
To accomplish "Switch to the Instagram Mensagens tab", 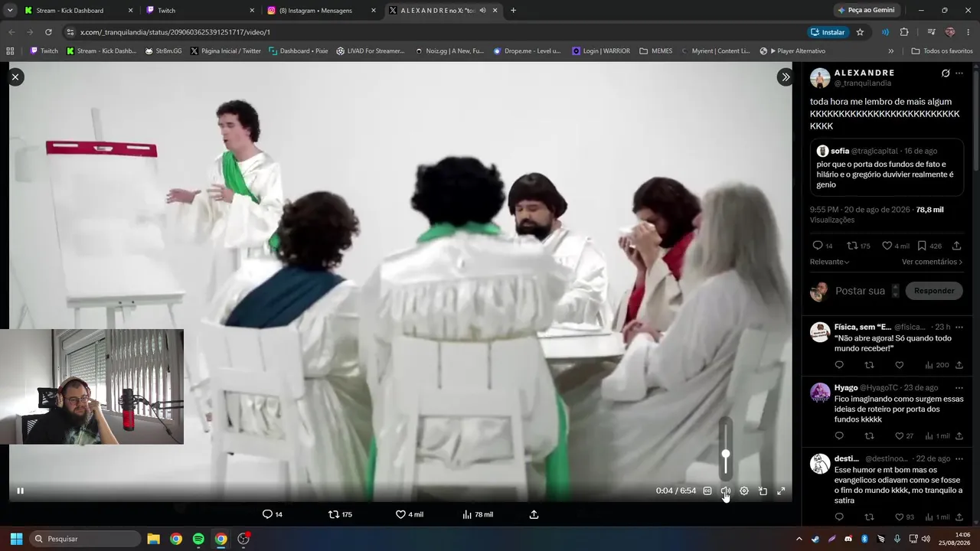I will (x=322, y=11).
